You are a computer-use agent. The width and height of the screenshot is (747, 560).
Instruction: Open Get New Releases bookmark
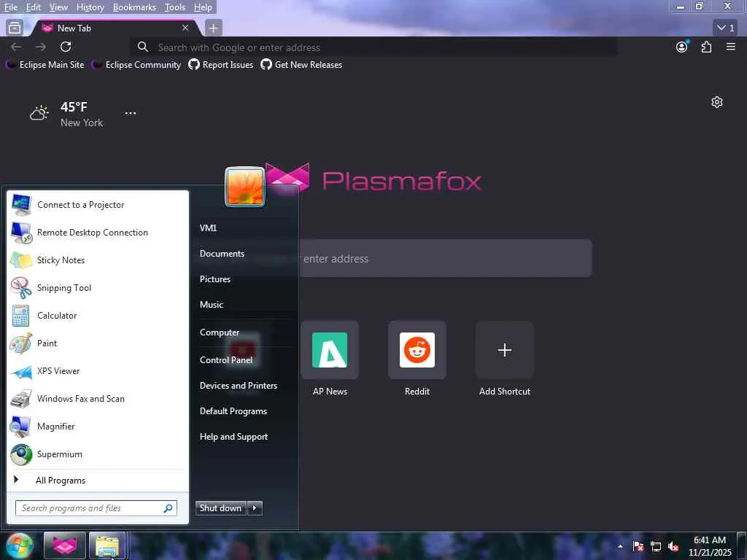point(301,65)
